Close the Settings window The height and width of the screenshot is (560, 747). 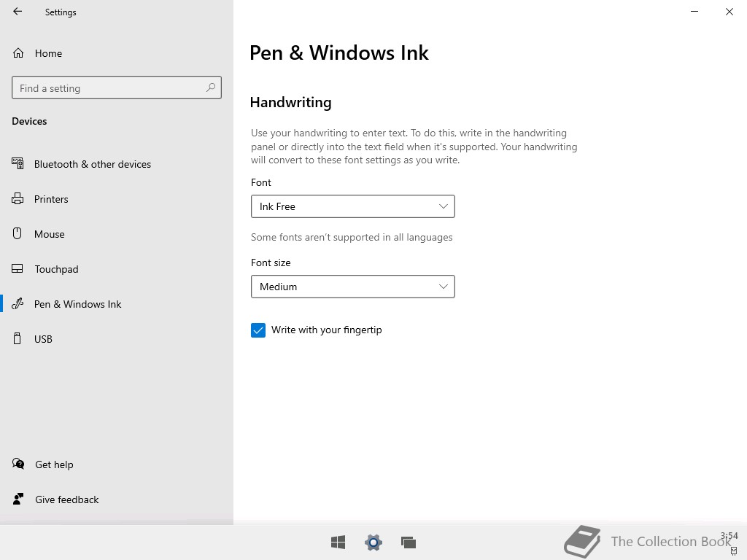tap(729, 12)
